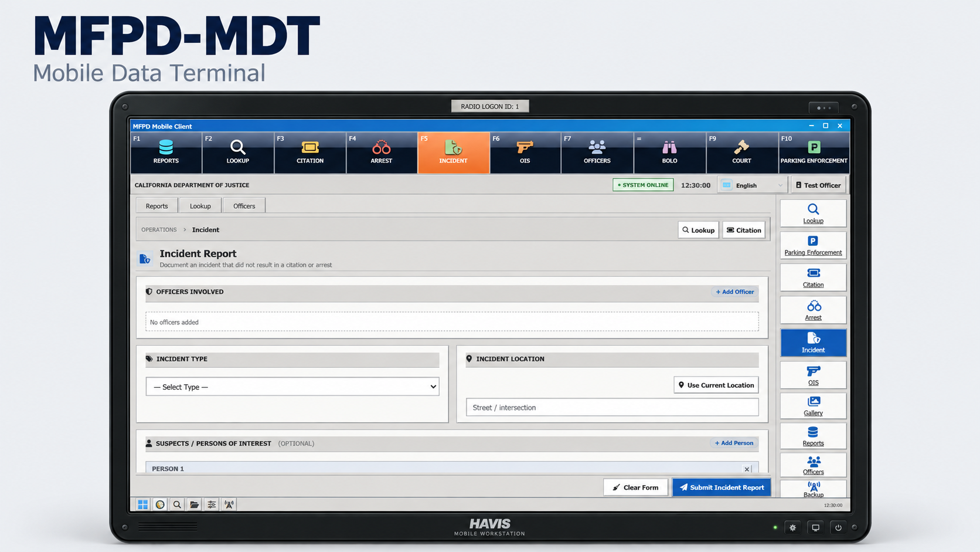This screenshot has width=980, height=552.
Task: Click Backup in the right sidebar
Action: [x=813, y=489]
